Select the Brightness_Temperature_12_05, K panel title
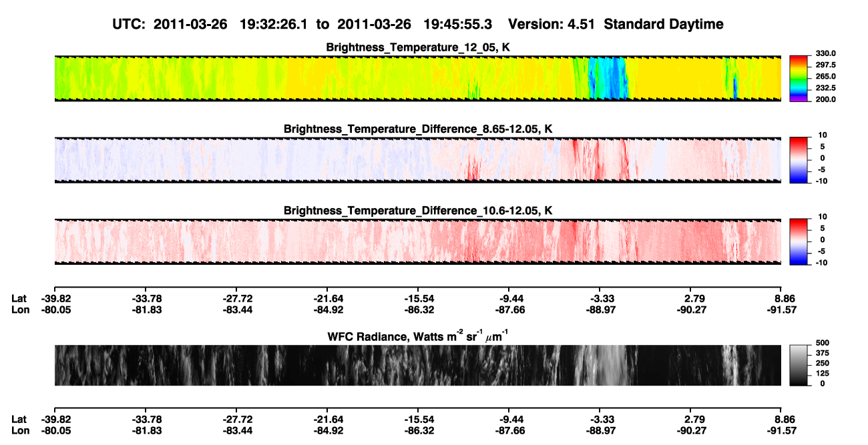The image size is (868, 445). [x=418, y=47]
